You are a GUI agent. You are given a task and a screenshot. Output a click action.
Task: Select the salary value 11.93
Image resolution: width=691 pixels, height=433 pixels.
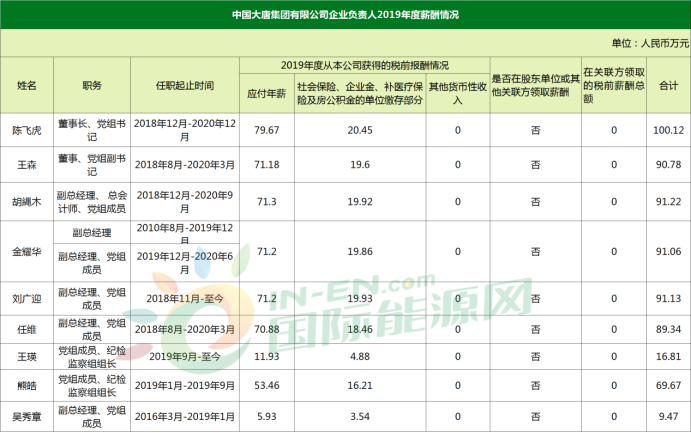point(267,357)
